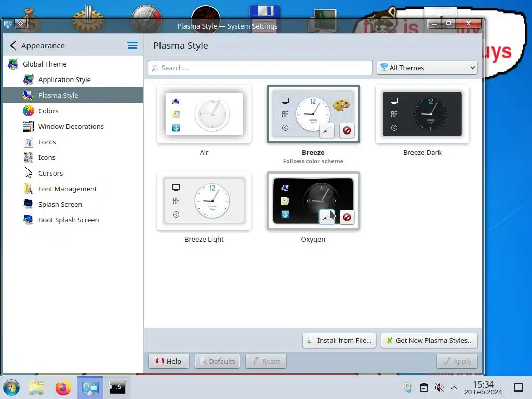Select the Breeze Light theme
532x399 pixels.
(x=204, y=201)
